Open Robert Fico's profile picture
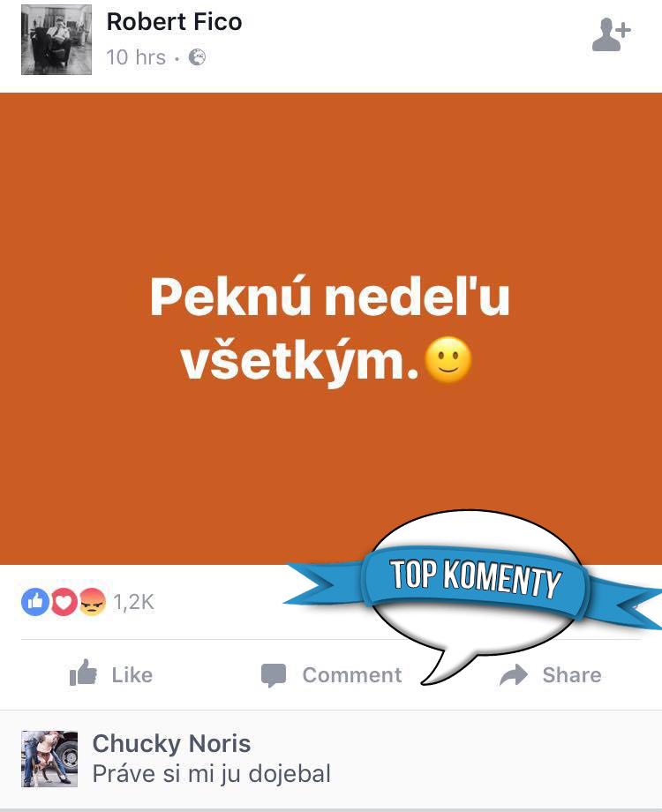Image resolution: width=662 pixels, height=812 pixels. coord(56,40)
